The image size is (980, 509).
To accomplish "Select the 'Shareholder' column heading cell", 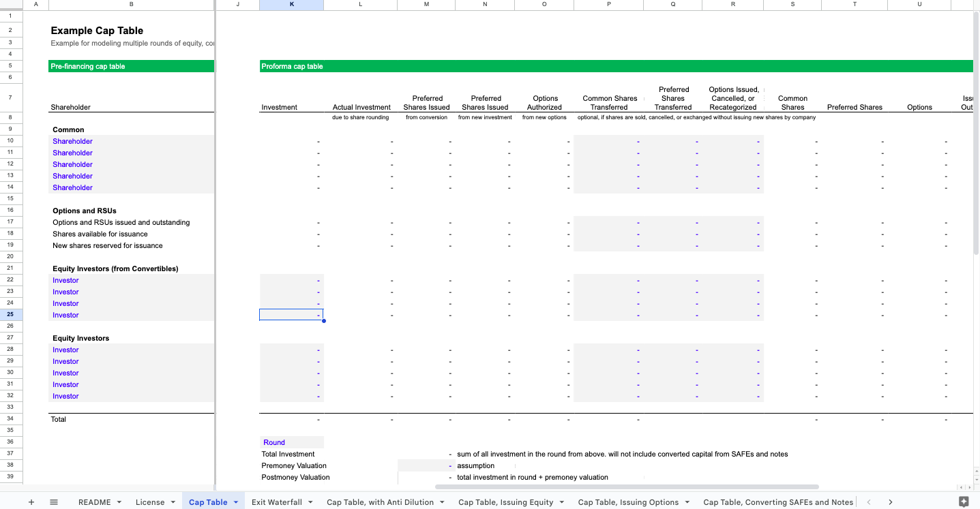I will tap(70, 107).
